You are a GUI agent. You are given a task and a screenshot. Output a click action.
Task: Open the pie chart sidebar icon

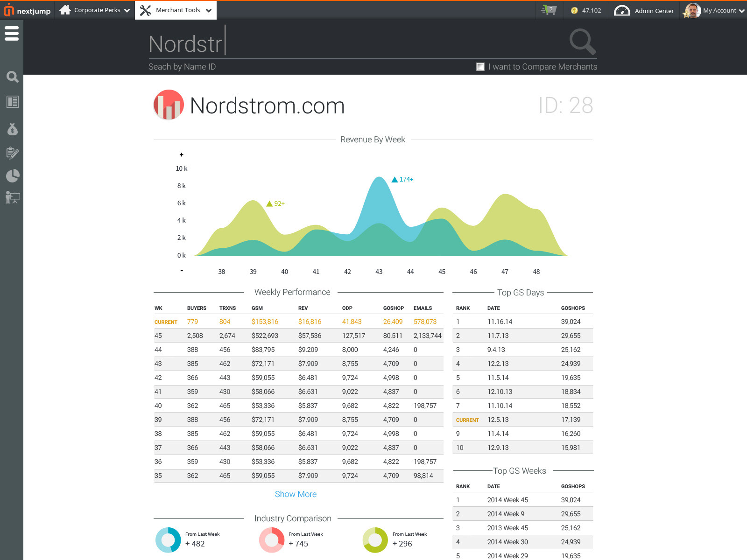[13, 176]
